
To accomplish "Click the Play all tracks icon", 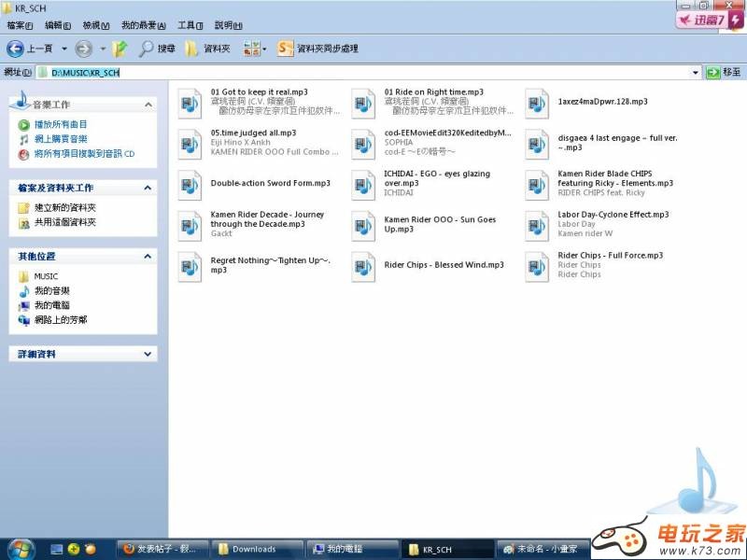I will tap(23, 124).
